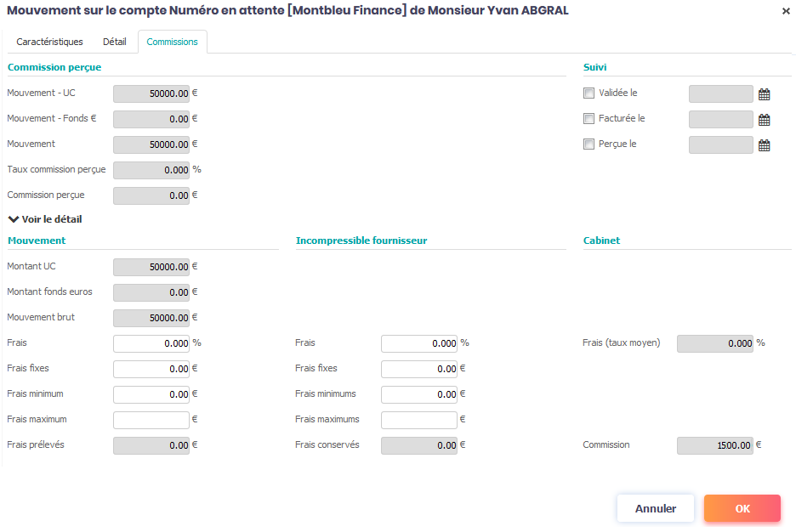Viewport: 796px width, 532px height.
Task: Open calendar picker for Perçue le date
Action: 764,145
